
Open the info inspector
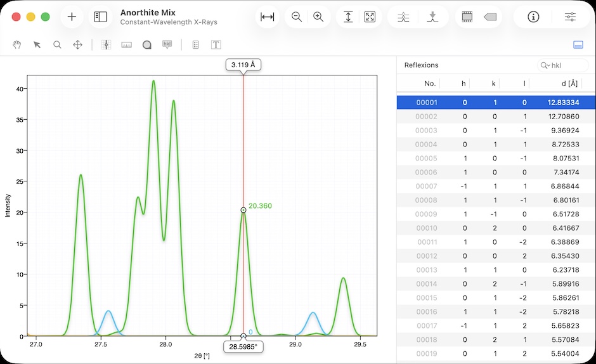click(533, 17)
